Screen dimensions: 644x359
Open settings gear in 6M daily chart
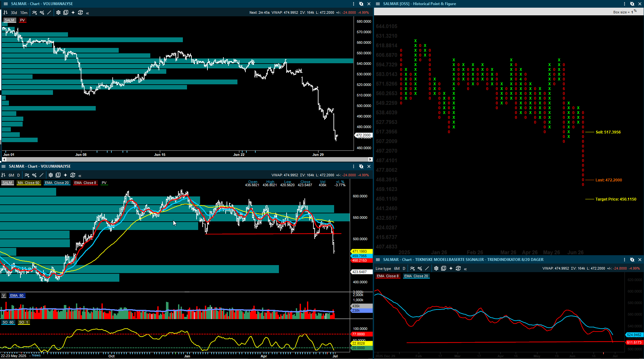click(x=51, y=175)
